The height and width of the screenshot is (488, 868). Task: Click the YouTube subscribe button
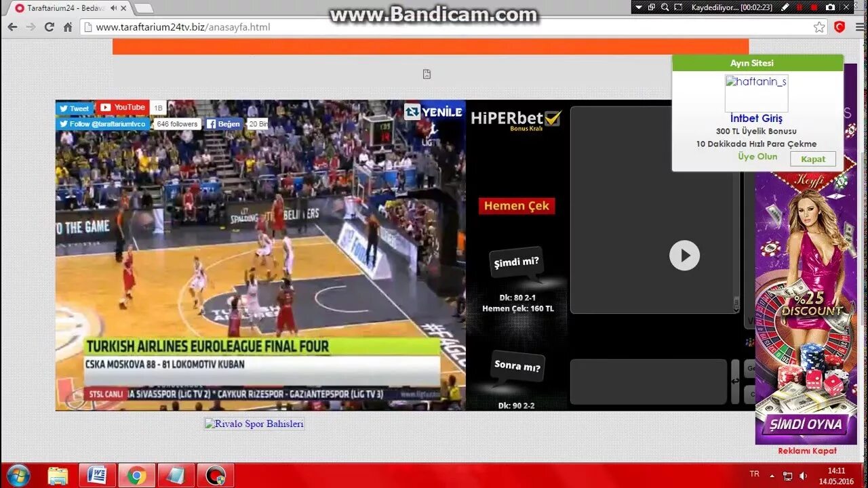122,107
